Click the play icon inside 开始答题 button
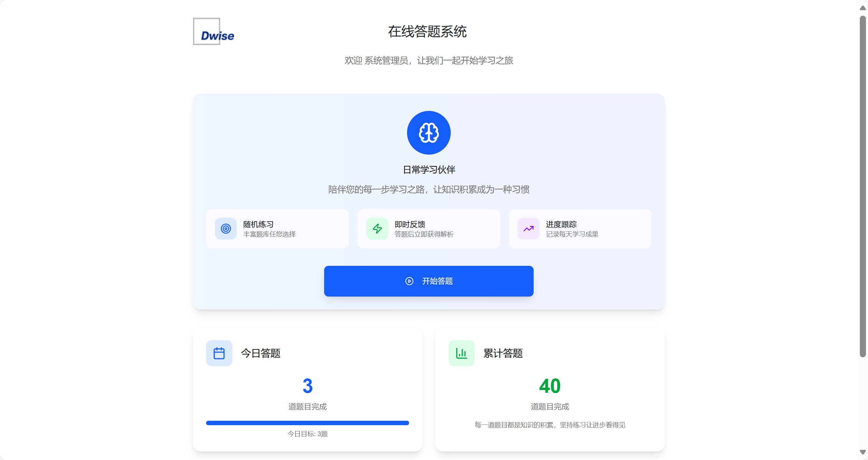 point(409,281)
